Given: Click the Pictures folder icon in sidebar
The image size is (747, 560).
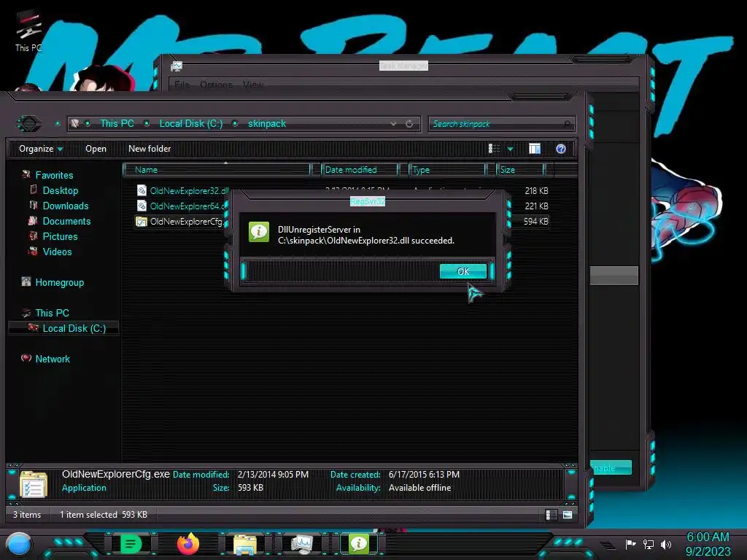Looking at the screenshot, I should [x=33, y=236].
